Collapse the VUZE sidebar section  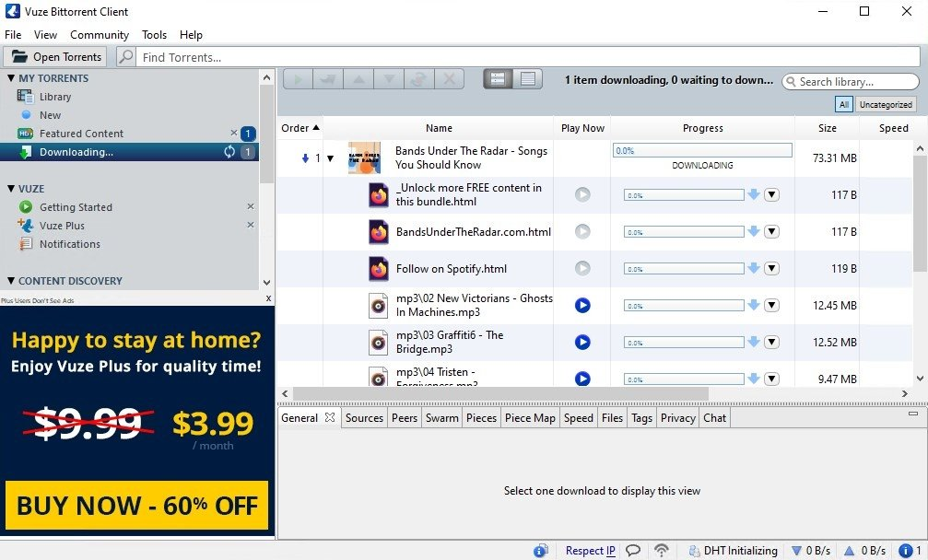11,189
